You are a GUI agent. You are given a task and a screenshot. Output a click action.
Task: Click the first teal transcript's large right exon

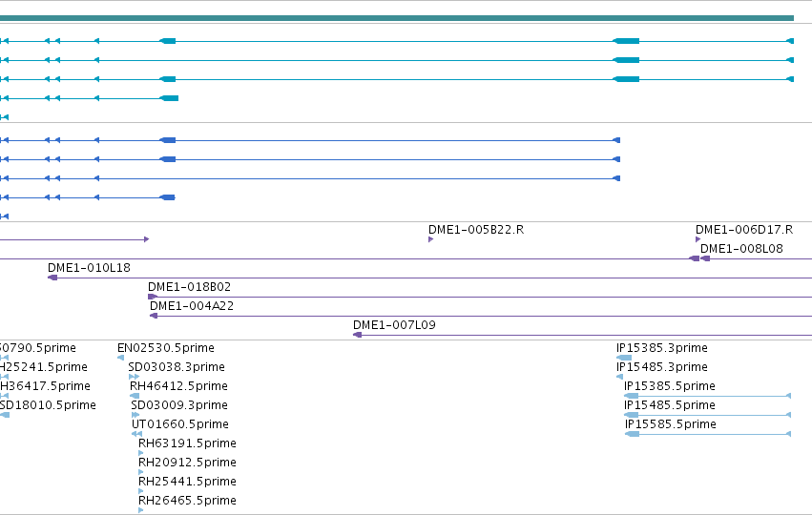[626, 41]
